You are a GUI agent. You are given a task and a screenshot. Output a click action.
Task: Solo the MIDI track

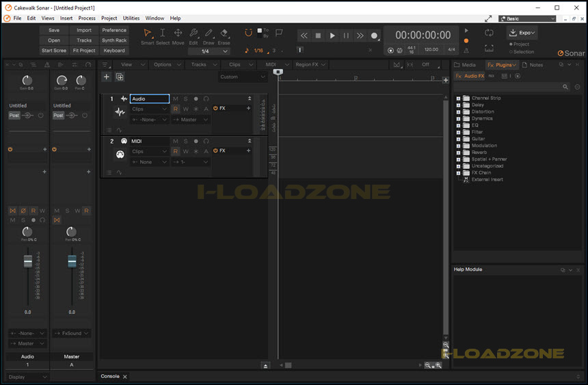[x=185, y=141]
